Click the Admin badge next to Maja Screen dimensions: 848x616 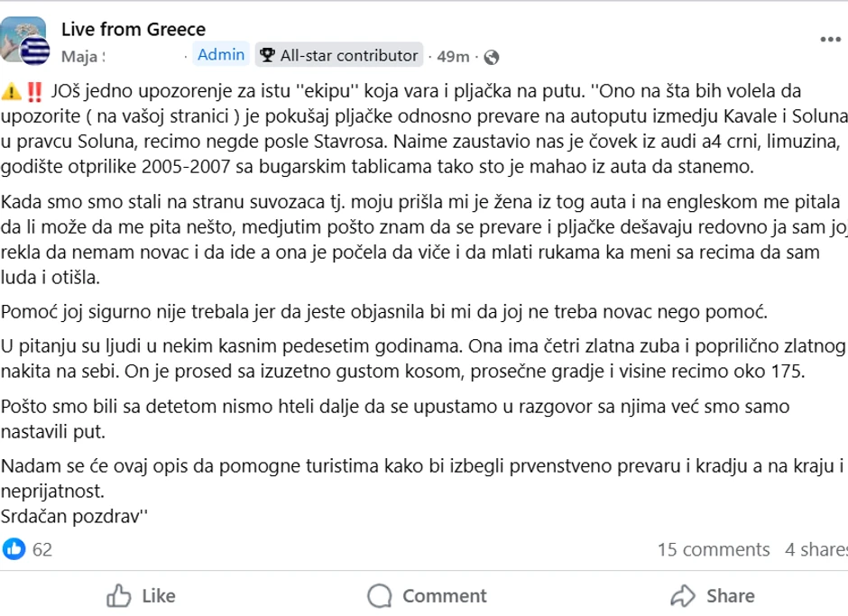(219, 55)
